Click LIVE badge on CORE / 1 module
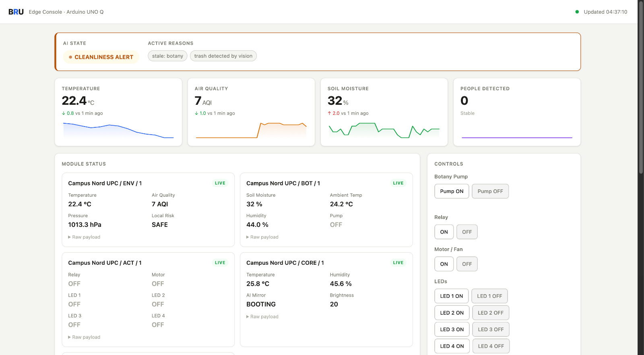This screenshot has width=644, height=355. click(398, 263)
